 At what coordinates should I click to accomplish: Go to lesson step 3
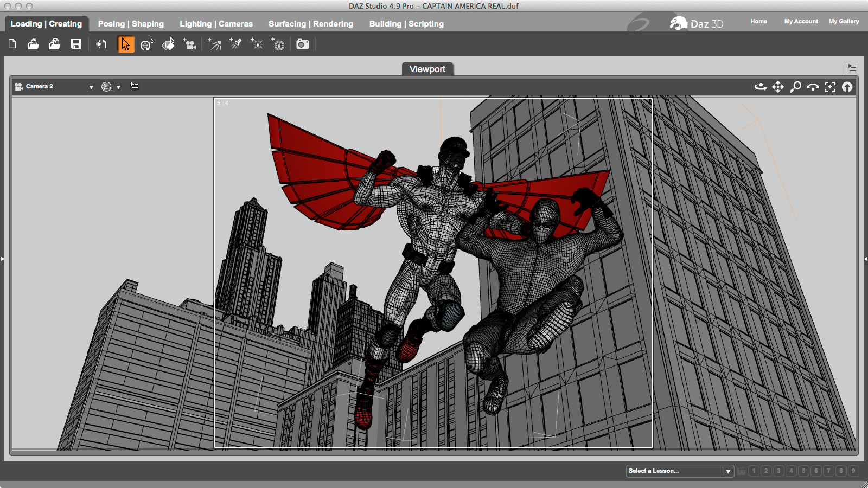[x=778, y=471]
